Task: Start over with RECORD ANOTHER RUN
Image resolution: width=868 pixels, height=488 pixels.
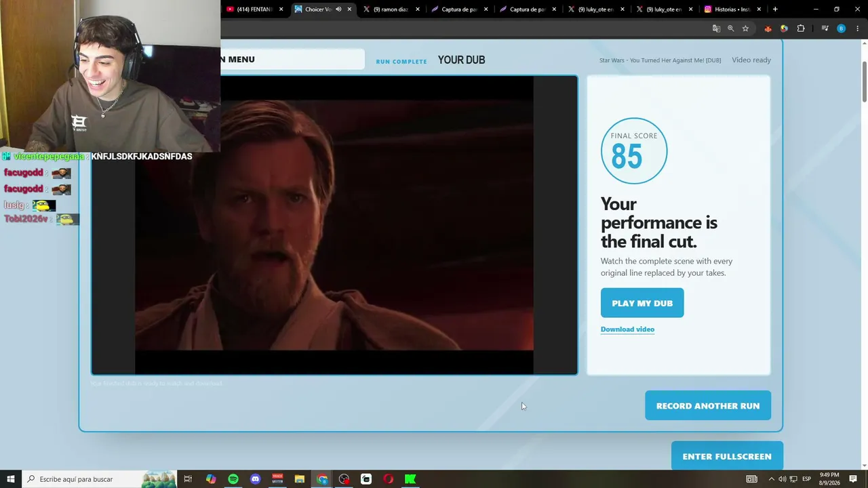Action: point(708,405)
